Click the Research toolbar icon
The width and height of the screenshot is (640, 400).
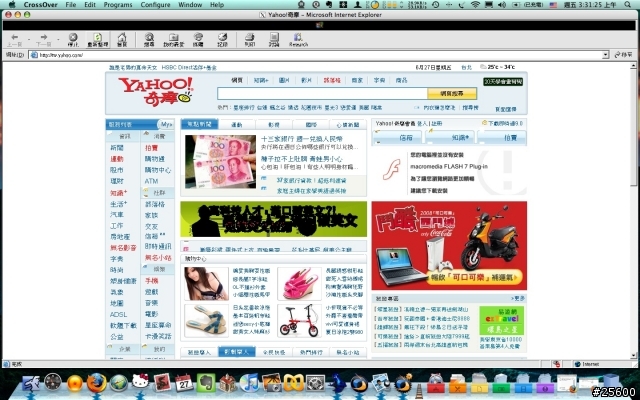point(298,40)
